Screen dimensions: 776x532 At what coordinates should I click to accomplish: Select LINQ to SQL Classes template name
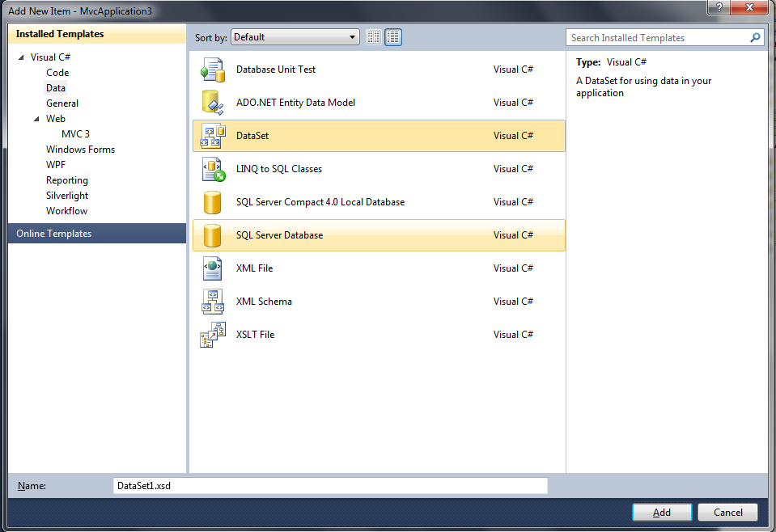(x=279, y=169)
